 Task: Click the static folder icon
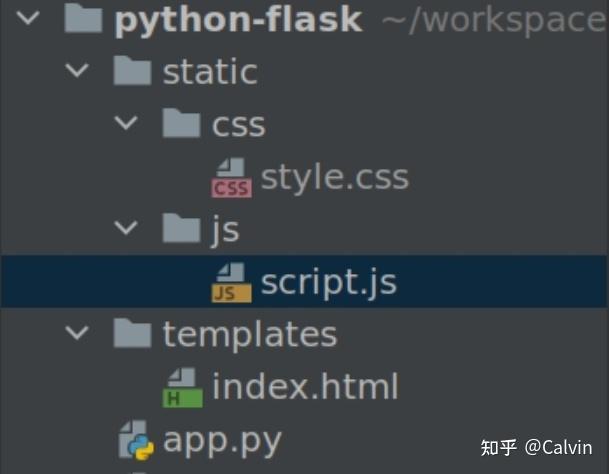[133, 72]
